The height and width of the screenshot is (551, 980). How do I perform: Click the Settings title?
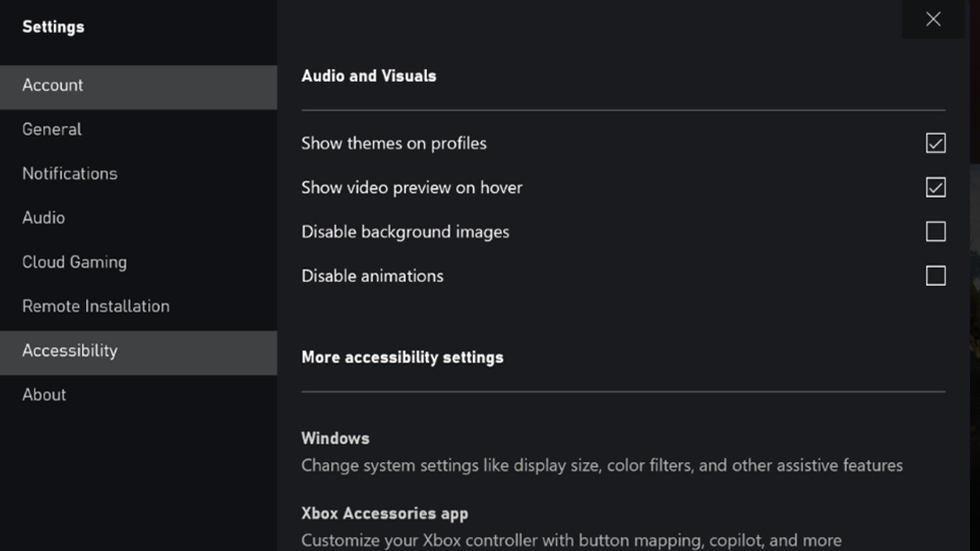53,27
